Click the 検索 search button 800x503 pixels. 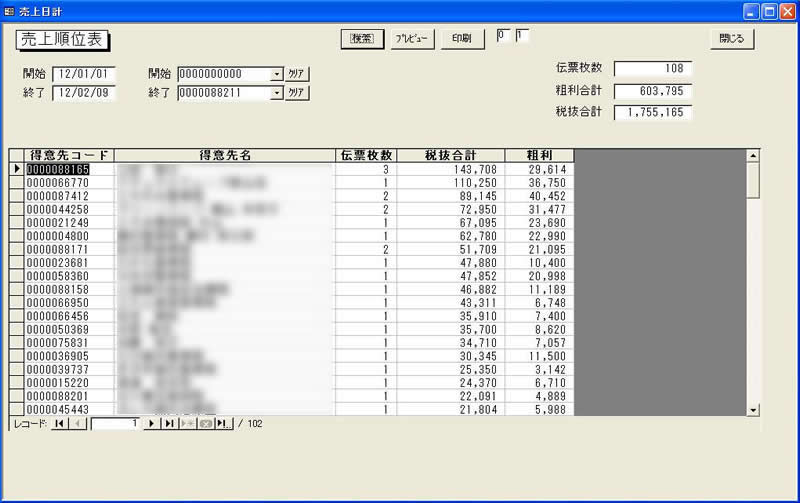click(x=357, y=39)
